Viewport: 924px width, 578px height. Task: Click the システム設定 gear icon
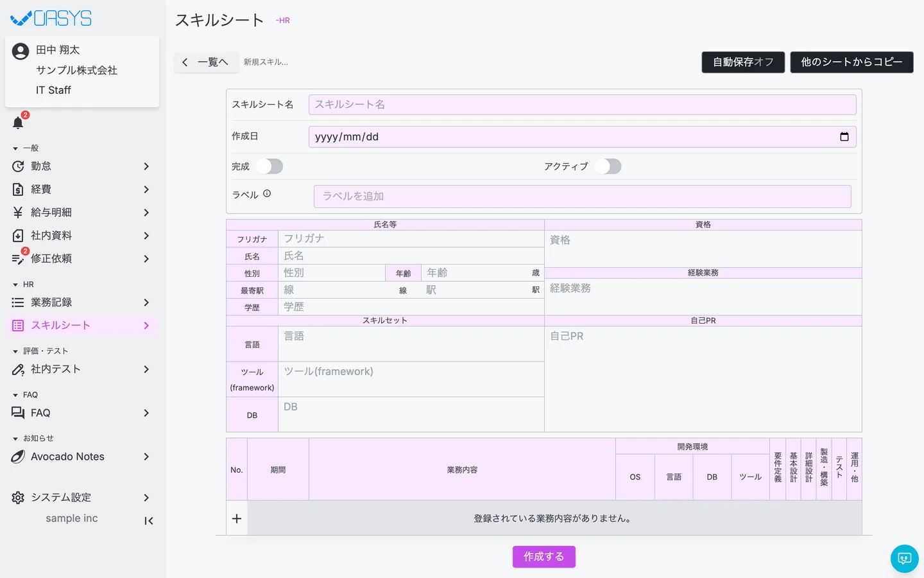point(18,498)
